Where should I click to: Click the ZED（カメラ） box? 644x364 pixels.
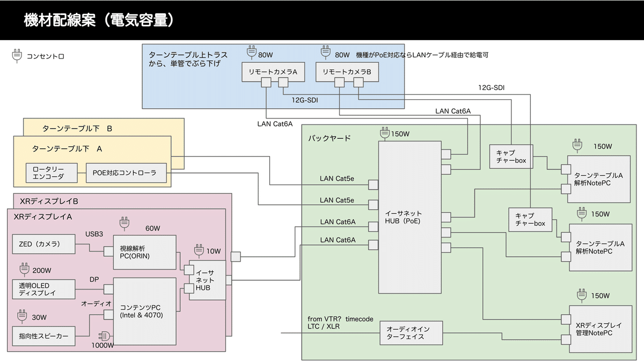click(x=44, y=244)
